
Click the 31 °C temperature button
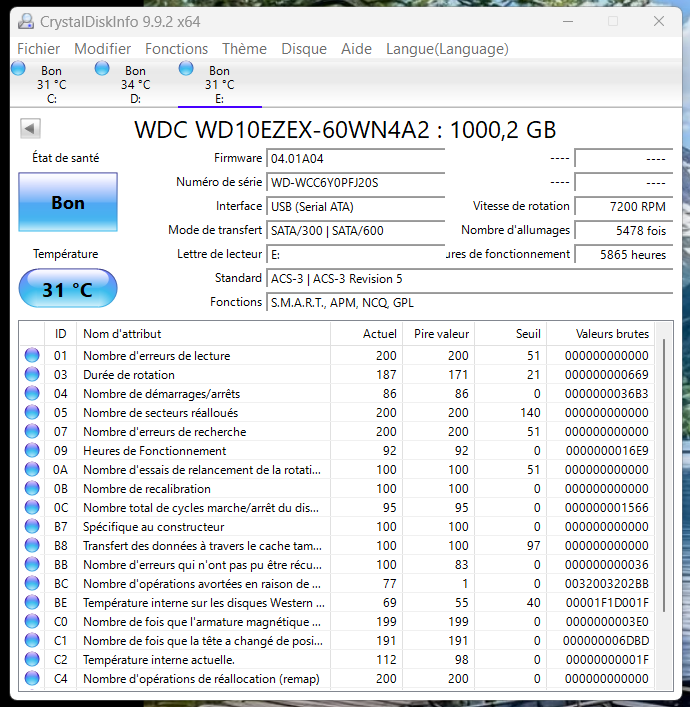click(68, 289)
